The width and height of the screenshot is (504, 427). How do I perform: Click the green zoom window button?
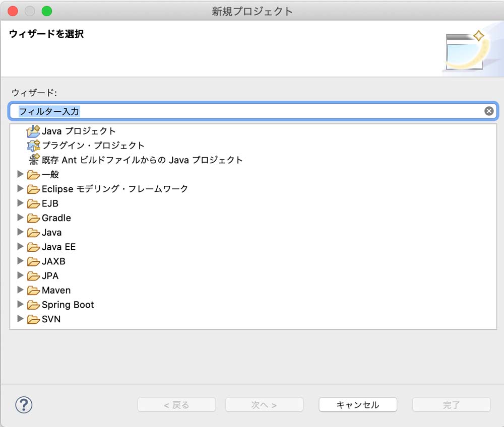point(47,11)
